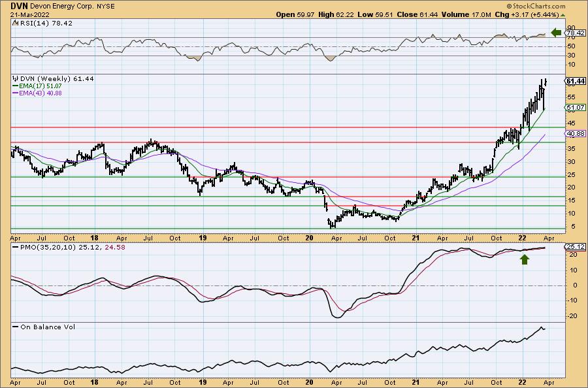
Task: Click the Low 59.51 value
Action: pyautogui.click(x=375, y=14)
